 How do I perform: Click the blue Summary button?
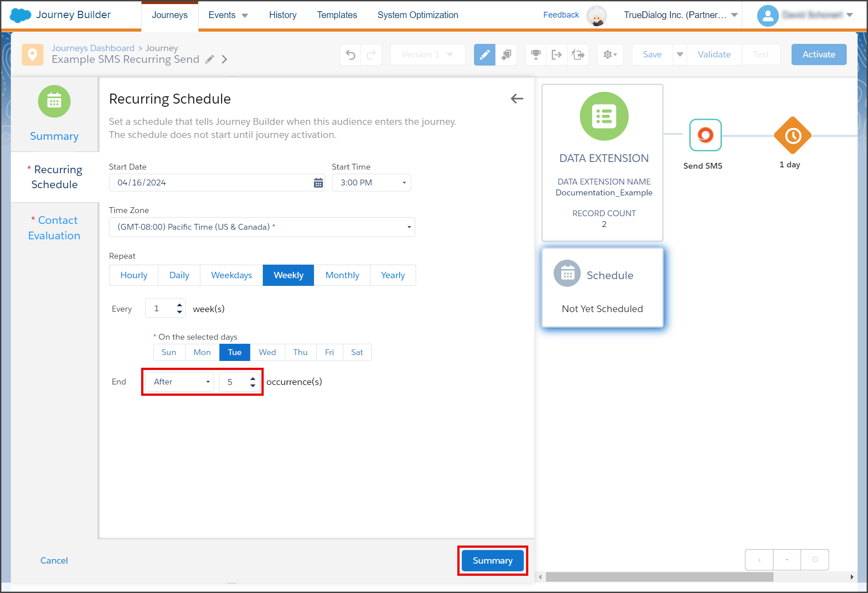coord(493,560)
